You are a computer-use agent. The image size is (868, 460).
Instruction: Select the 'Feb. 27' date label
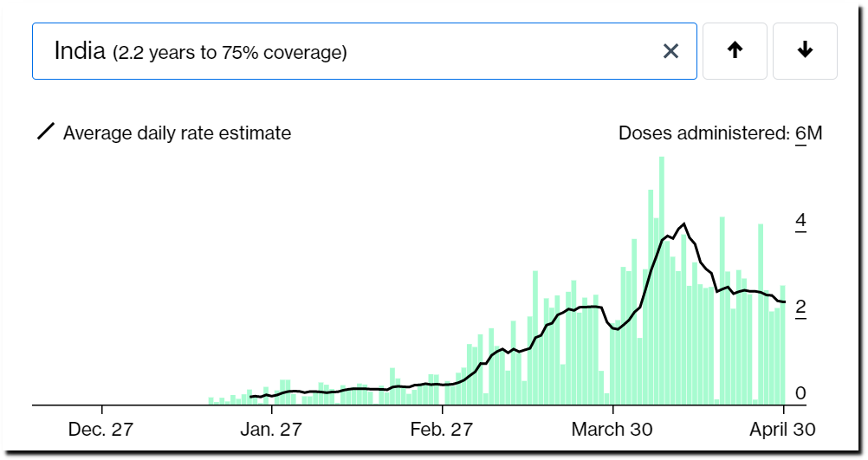(x=442, y=430)
